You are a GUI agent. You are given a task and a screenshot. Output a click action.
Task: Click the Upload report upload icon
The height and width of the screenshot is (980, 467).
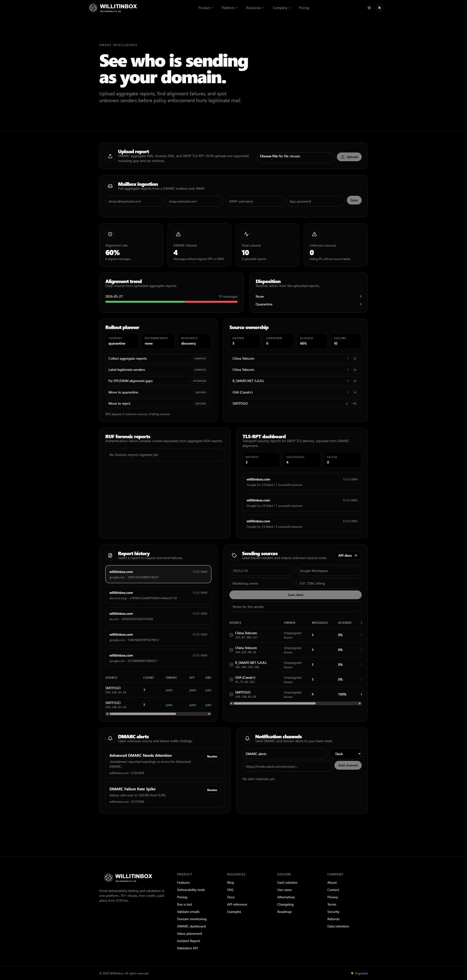pyautogui.click(x=110, y=156)
